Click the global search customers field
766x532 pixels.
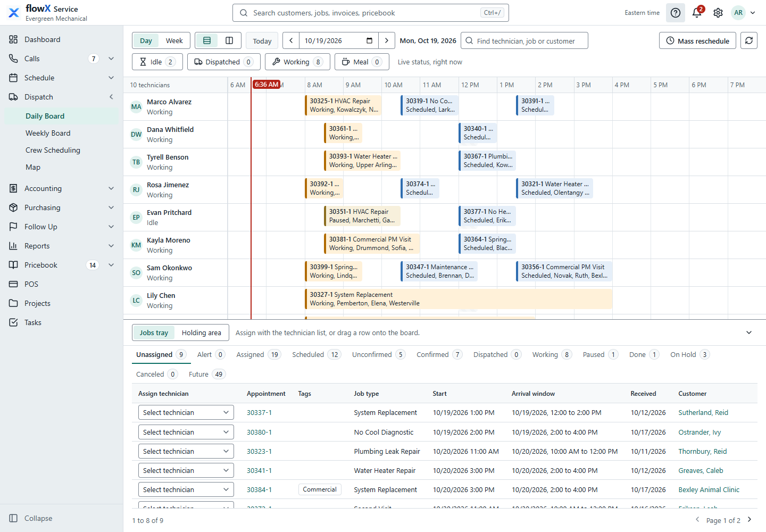point(371,13)
